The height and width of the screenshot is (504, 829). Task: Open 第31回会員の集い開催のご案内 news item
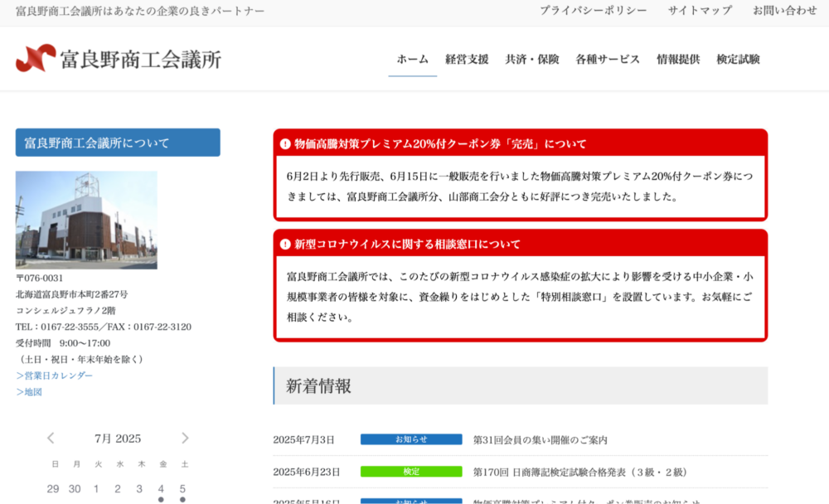point(540,439)
